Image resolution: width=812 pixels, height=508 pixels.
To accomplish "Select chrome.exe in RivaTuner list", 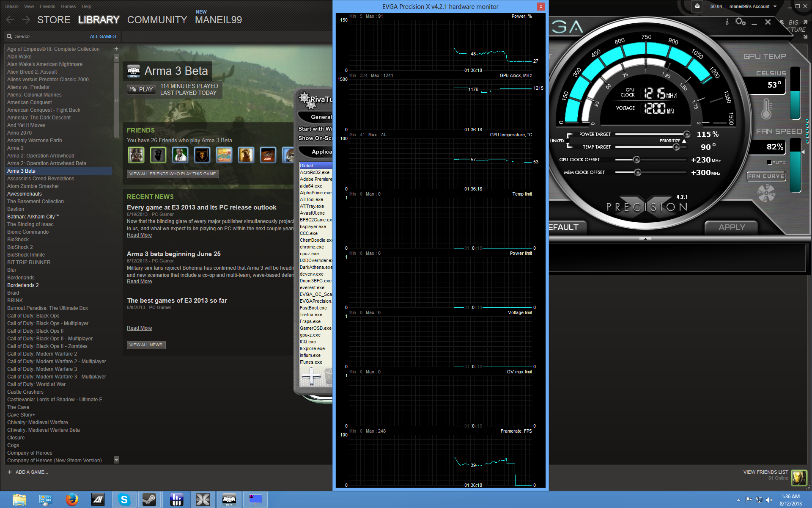I will coord(312,247).
